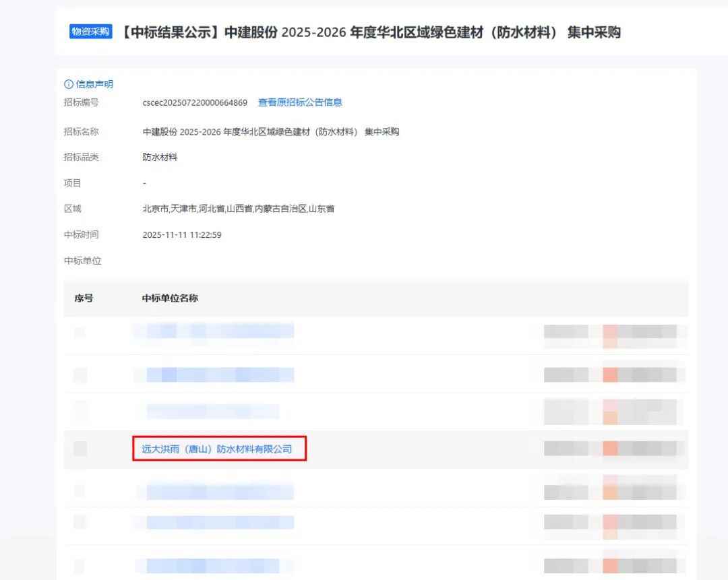This screenshot has width=728, height=580.
Task: Click the blurred amount cell in the fourth row
Action: pos(610,449)
